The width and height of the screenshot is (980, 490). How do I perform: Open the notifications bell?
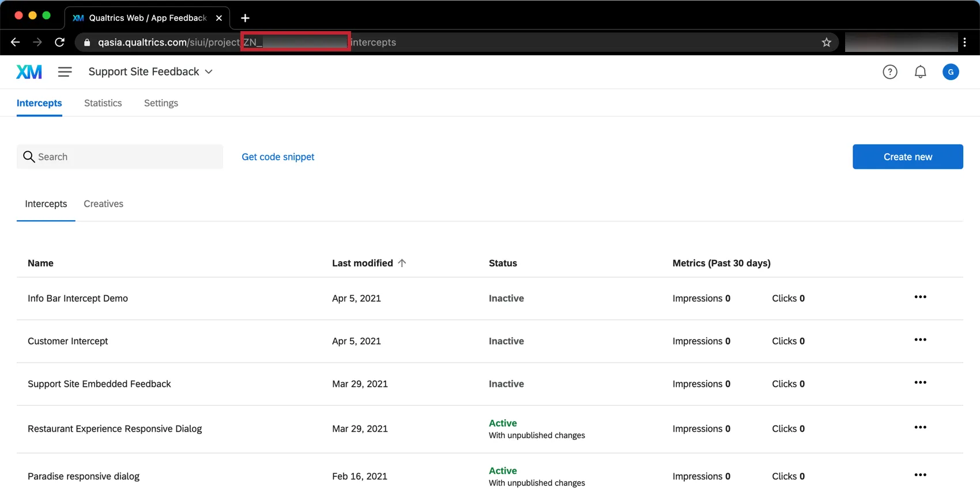coord(920,72)
